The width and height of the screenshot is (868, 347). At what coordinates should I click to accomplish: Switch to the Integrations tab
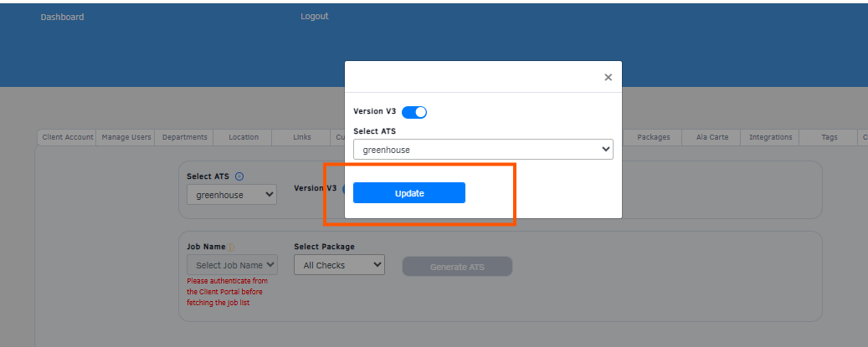click(771, 137)
